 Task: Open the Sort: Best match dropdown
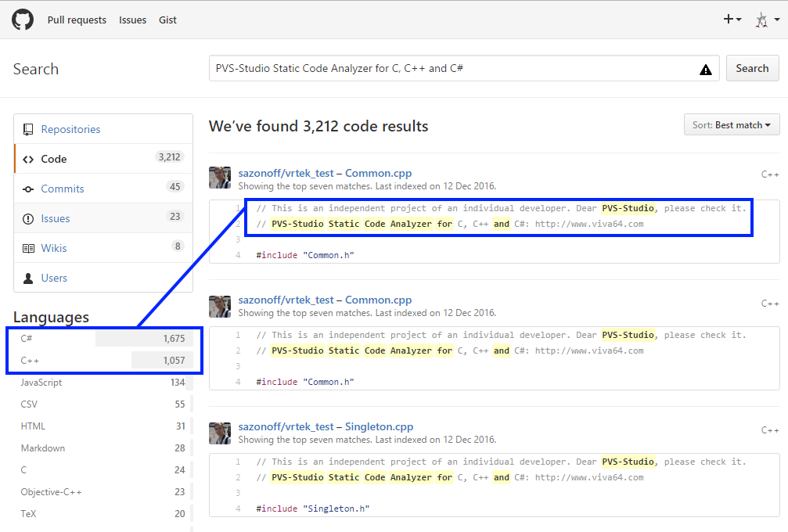(x=732, y=124)
